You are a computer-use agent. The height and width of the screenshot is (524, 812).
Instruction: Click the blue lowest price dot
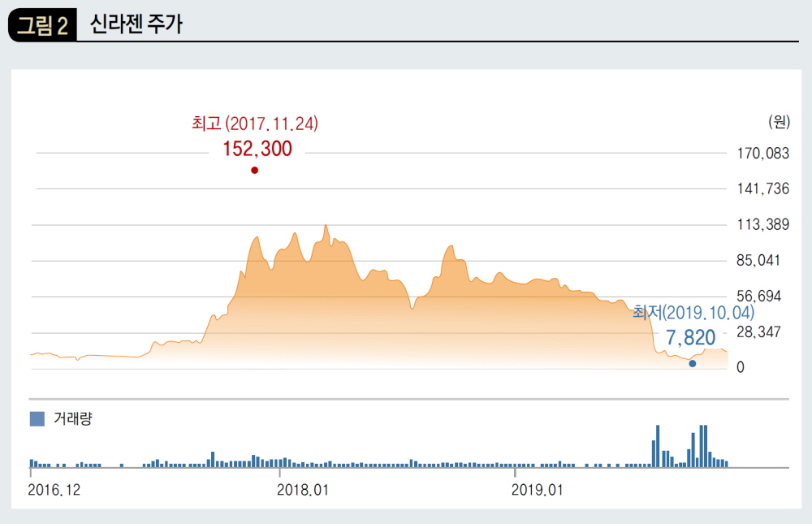(x=693, y=363)
